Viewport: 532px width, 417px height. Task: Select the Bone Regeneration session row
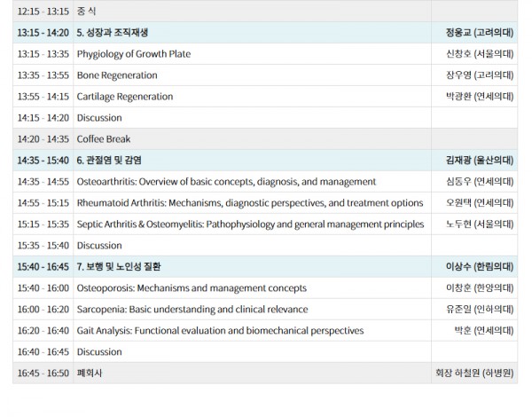(x=116, y=75)
